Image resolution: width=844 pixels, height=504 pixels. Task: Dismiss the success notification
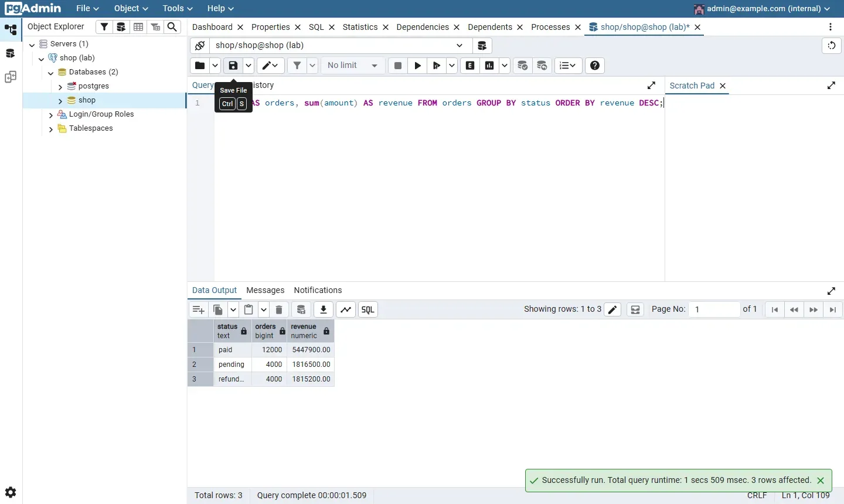[x=821, y=481]
